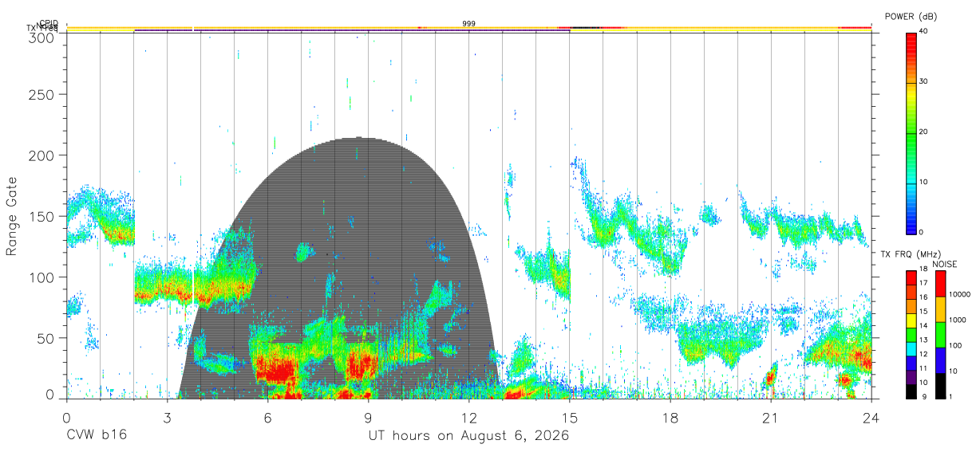Viewport: 980px width, 452px height.
Task: Select the 20 tick label on the power colorbar
Action: [x=923, y=132]
